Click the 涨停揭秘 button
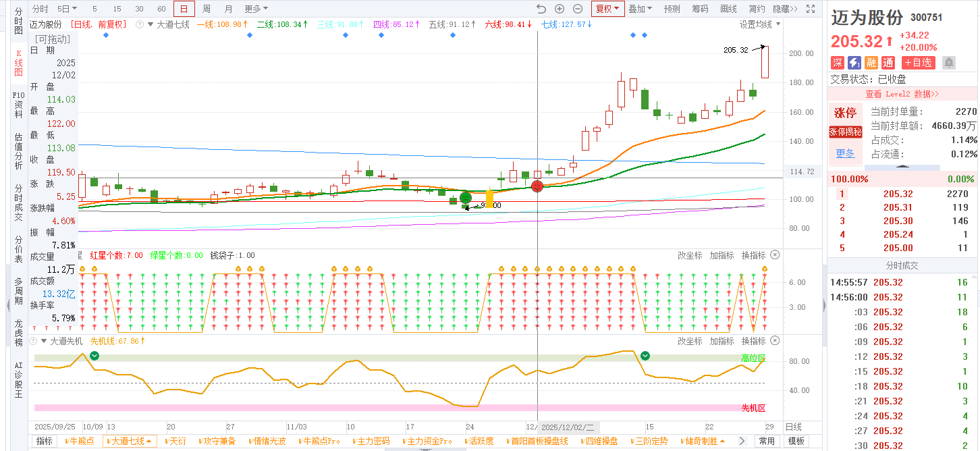Image resolution: width=980 pixels, height=451 pixels. [845, 132]
